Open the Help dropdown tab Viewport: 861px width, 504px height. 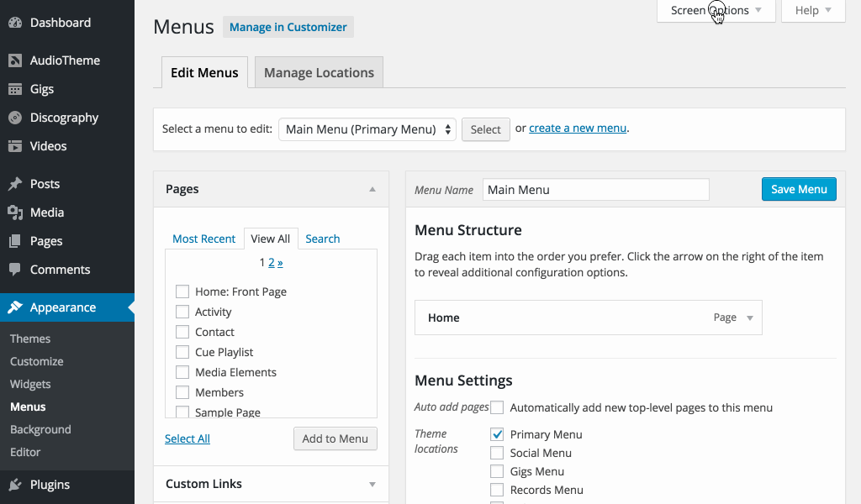[813, 10]
